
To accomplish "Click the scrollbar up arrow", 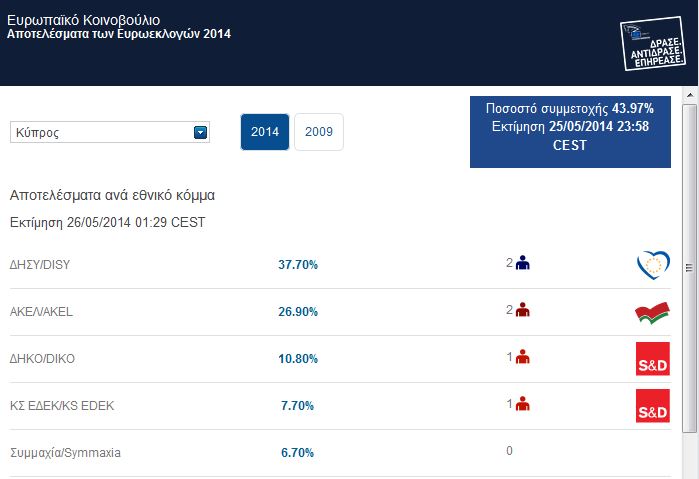I will [690, 94].
